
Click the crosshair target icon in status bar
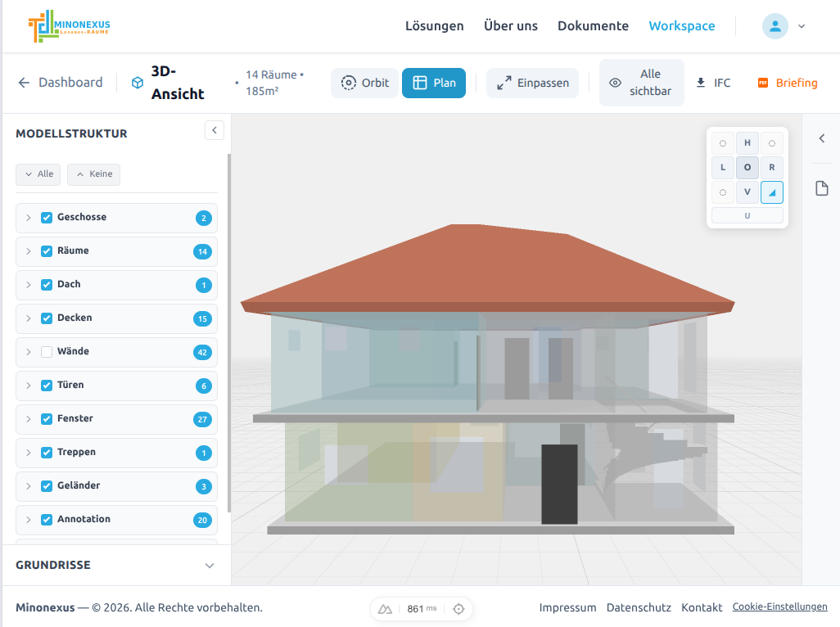(x=459, y=609)
